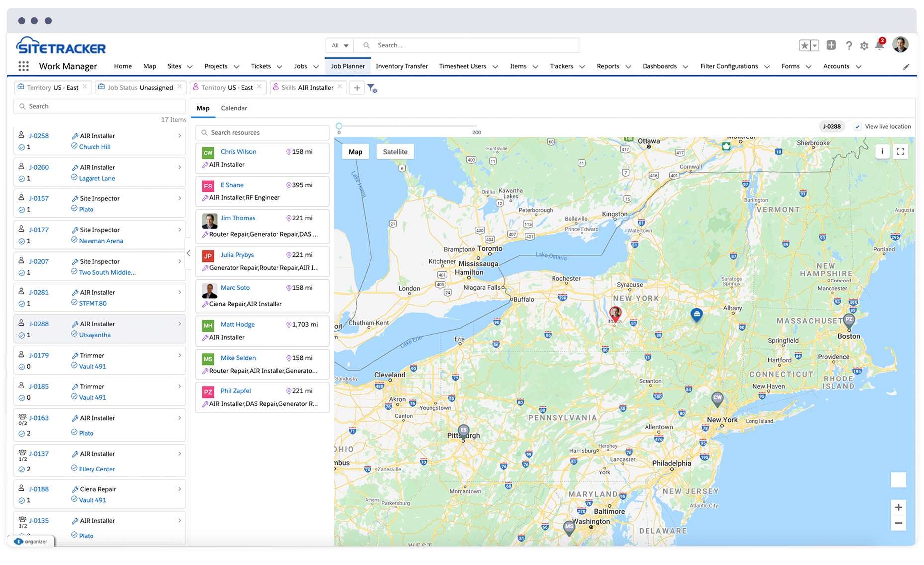Screen dimensions: 924x565
Task: Open the help question mark icon
Action: [849, 46]
